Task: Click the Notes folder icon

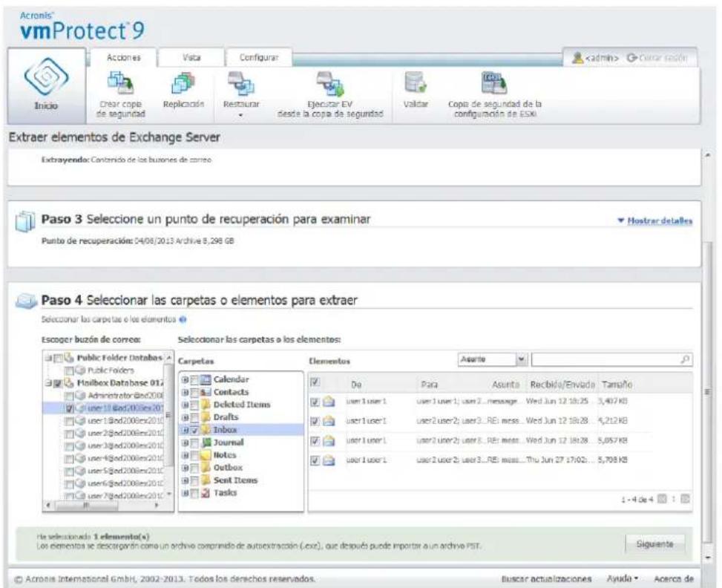Action: tap(206, 455)
